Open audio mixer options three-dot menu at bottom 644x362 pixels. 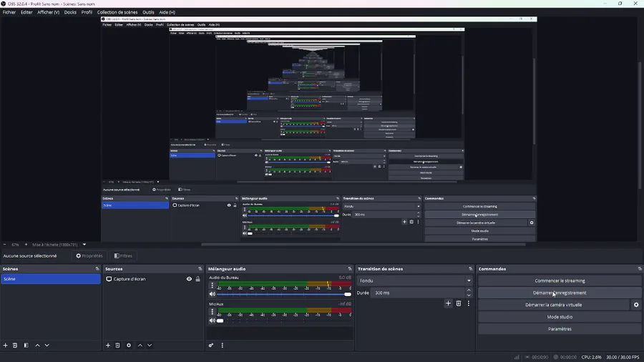(223, 345)
